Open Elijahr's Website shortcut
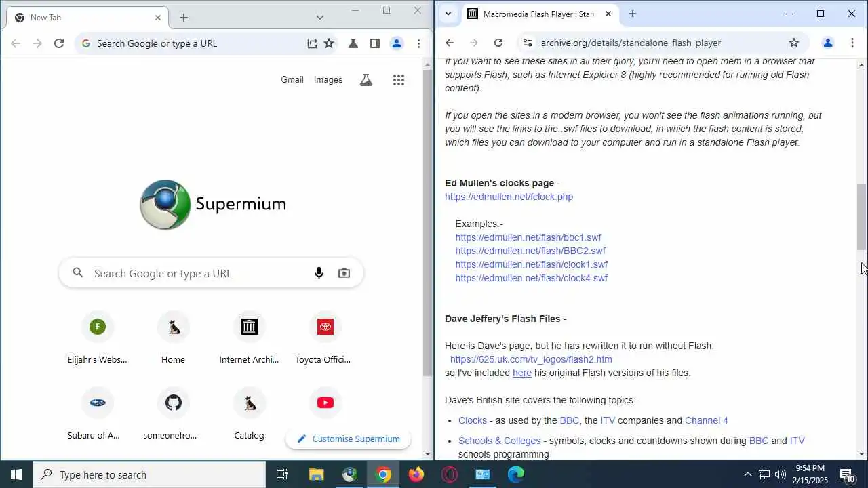868x488 pixels. 98,338
